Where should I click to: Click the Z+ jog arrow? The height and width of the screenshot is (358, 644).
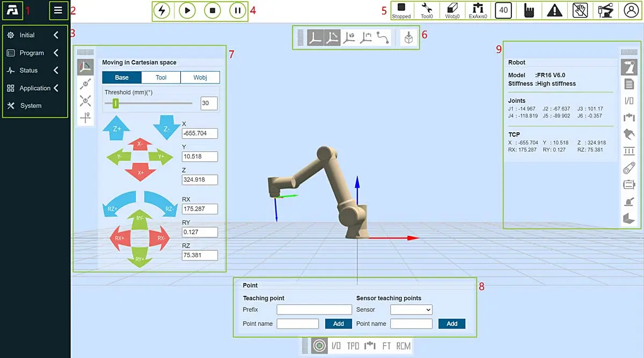[x=118, y=129]
